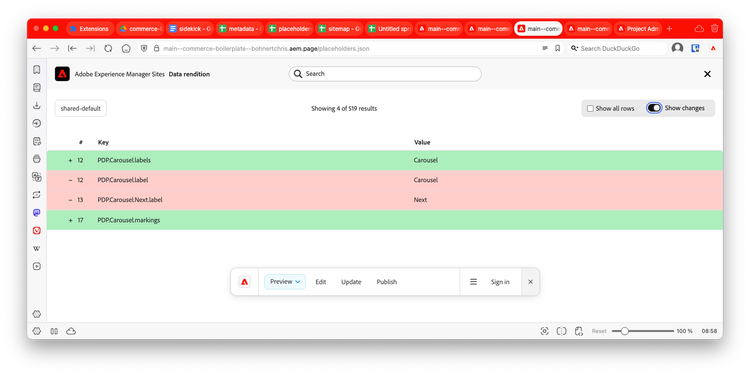The height and width of the screenshot is (375, 750).
Task: Click Publish in the sidekick bar
Action: pyautogui.click(x=386, y=282)
